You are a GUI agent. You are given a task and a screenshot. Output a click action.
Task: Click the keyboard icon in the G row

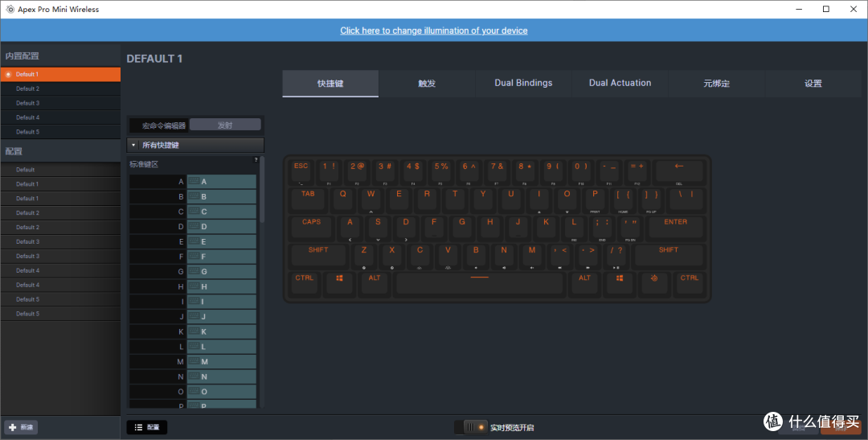194,271
